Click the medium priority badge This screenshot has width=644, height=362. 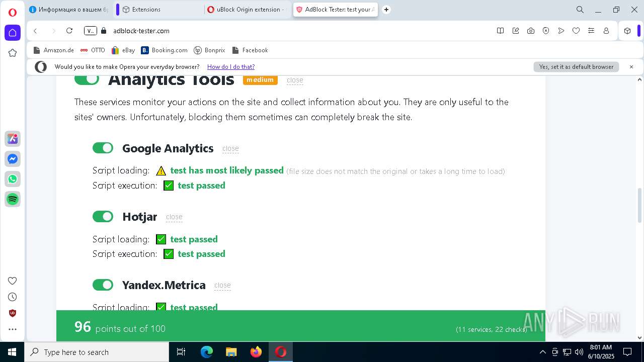point(260,80)
